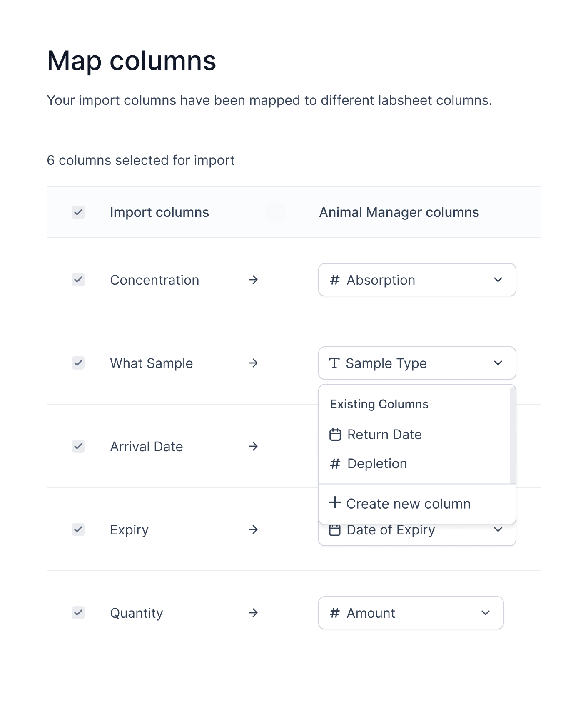Click the arrow icon beside Arrival Date
Viewport: 588px width, 701px height.
253,446
